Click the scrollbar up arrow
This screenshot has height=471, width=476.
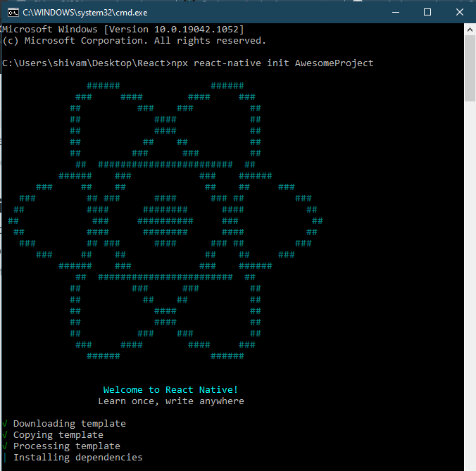click(470, 30)
